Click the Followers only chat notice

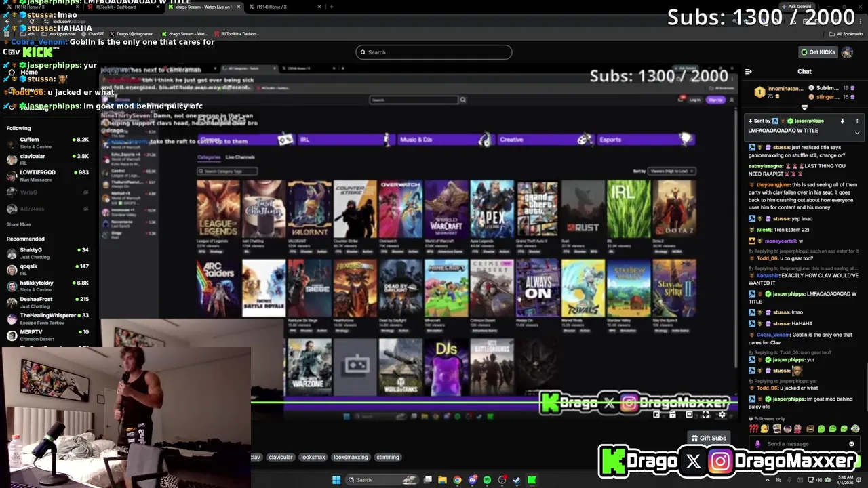[766, 419]
